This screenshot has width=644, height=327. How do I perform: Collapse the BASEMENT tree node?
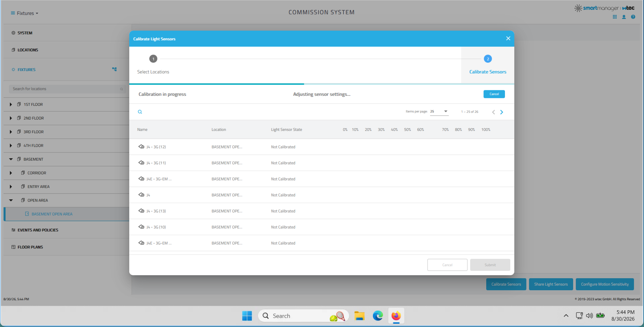click(11, 159)
